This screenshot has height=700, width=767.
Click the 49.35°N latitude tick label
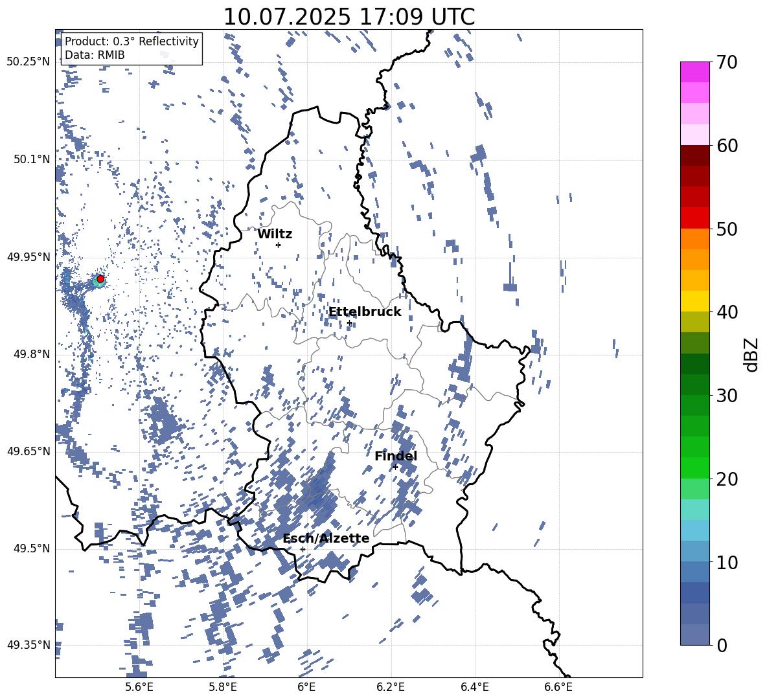pos(29,645)
